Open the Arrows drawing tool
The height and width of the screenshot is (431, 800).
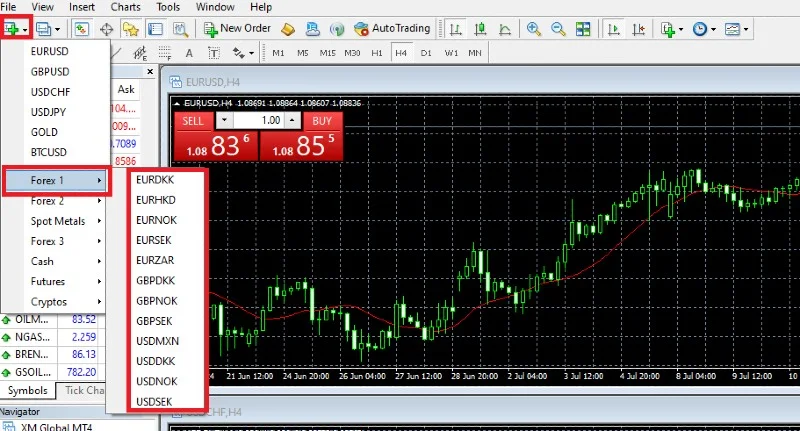pos(238,53)
